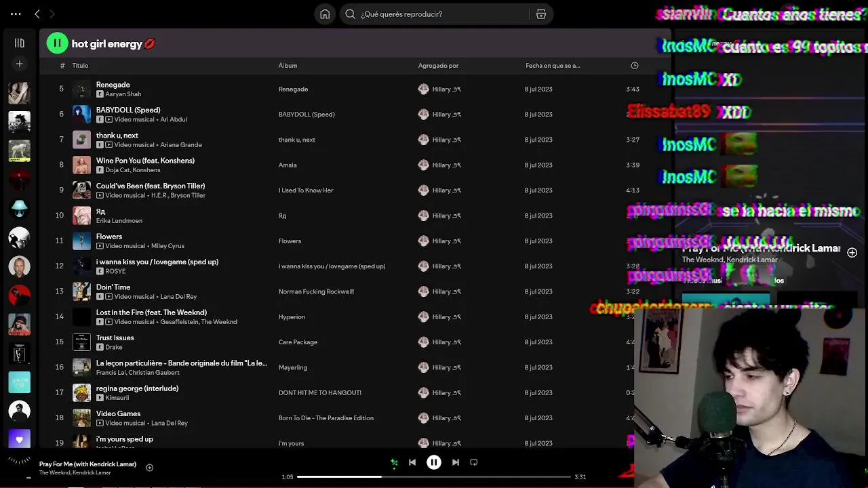Add Pray For Me to Liked Songs, bottom bar

pos(149,467)
